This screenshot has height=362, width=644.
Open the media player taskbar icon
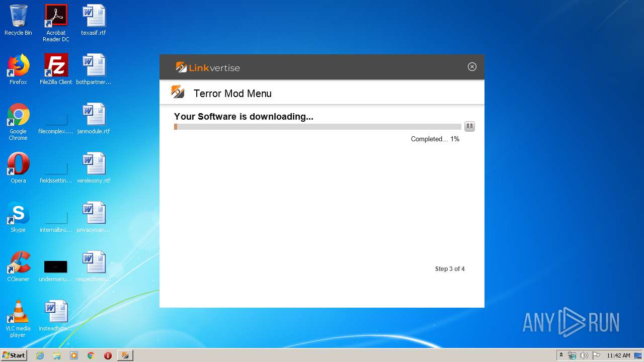74,355
